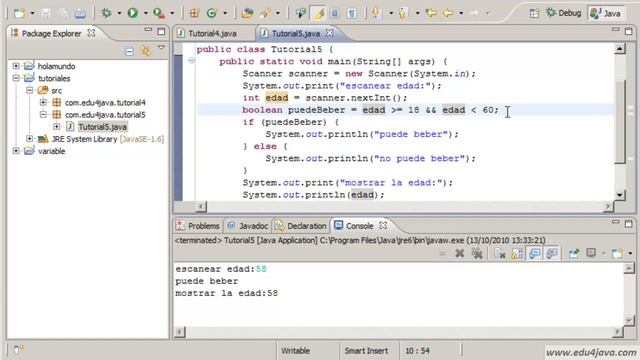This screenshot has width=640, height=360.
Task: Open the Search toolbar dropdown arrow
Action: (278, 13)
